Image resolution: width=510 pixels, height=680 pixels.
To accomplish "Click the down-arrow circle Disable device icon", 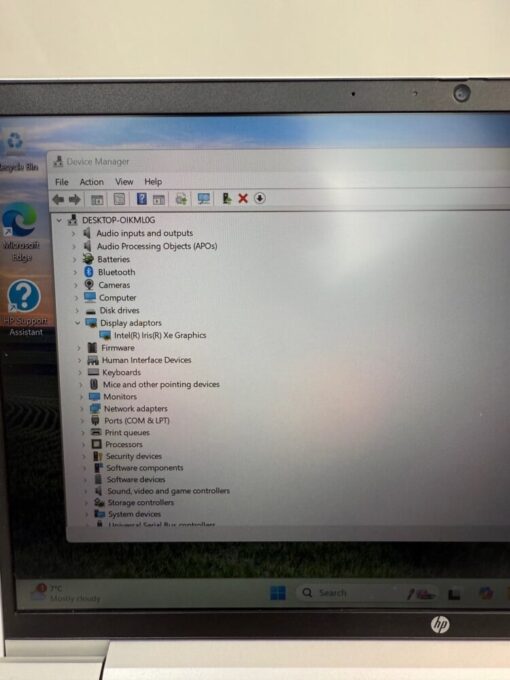I will [x=259, y=198].
